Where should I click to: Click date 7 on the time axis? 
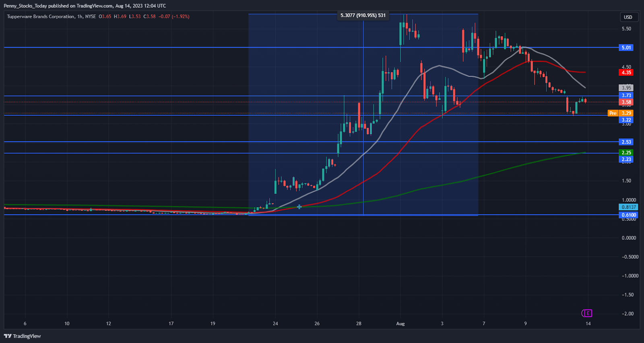(x=484, y=324)
